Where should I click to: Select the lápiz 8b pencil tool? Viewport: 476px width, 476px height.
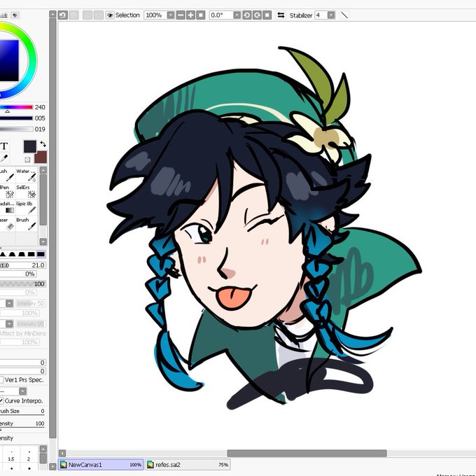(27, 207)
